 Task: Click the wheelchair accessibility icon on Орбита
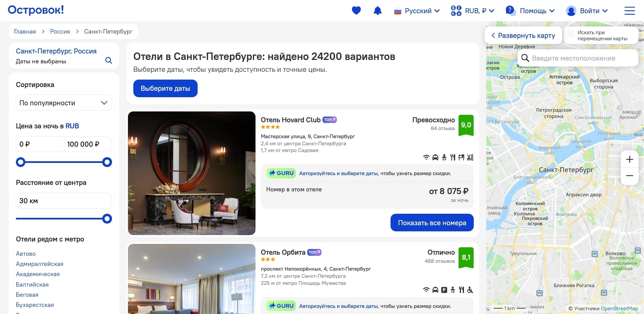pos(470,290)
